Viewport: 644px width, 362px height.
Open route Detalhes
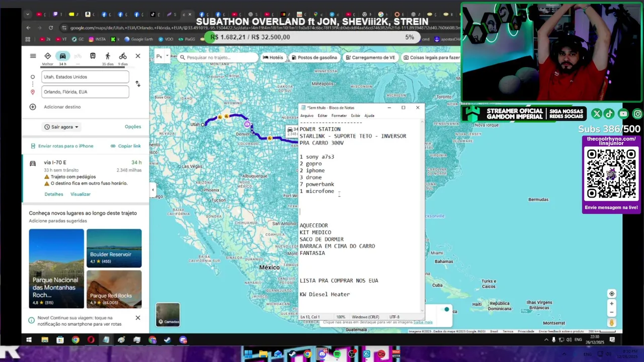coord(54,194)
